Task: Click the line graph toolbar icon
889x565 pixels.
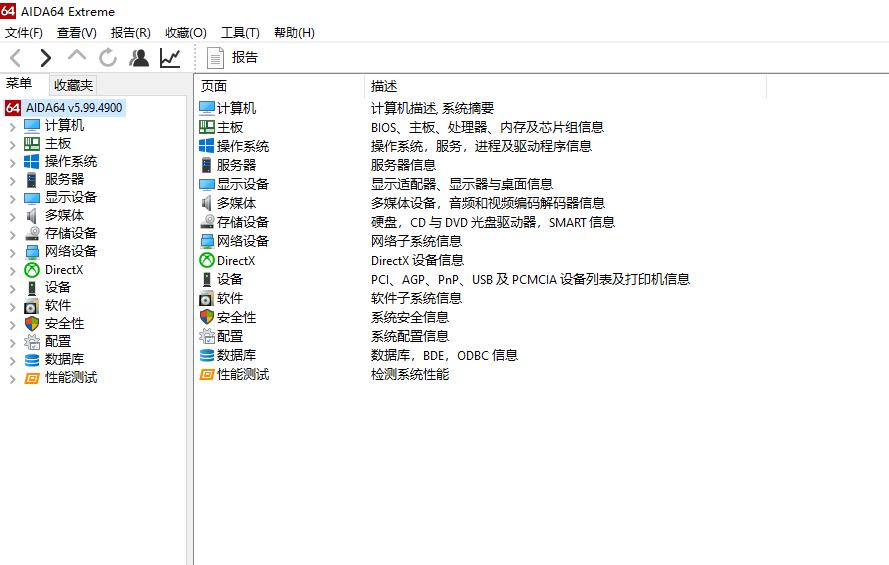Action: 170,58
